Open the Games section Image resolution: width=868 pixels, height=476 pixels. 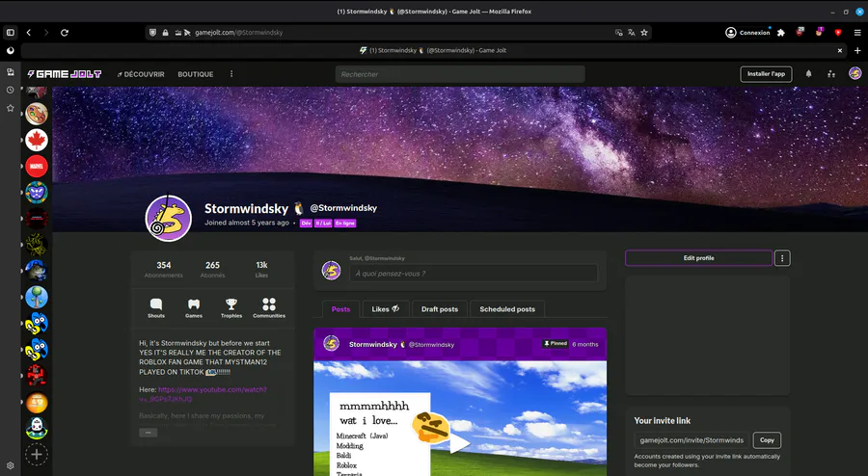(194, 308)
